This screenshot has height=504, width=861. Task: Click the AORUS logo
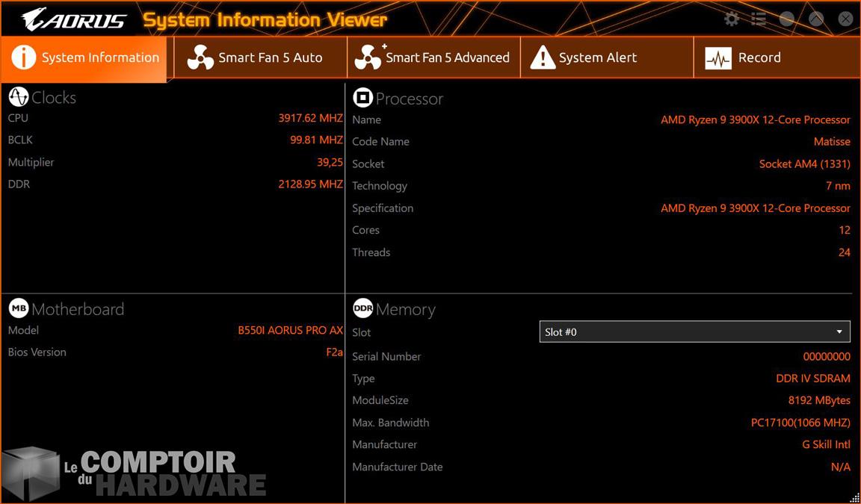[x=74, y=19]
